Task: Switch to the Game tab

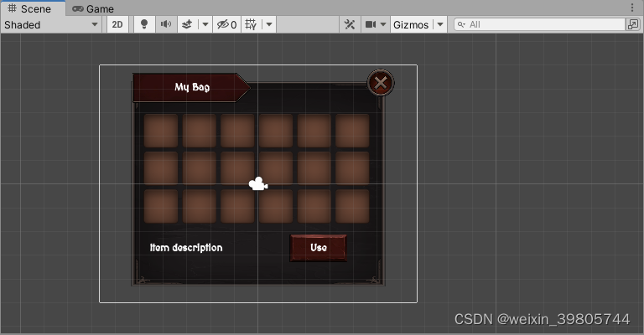Action: [93, 8]
